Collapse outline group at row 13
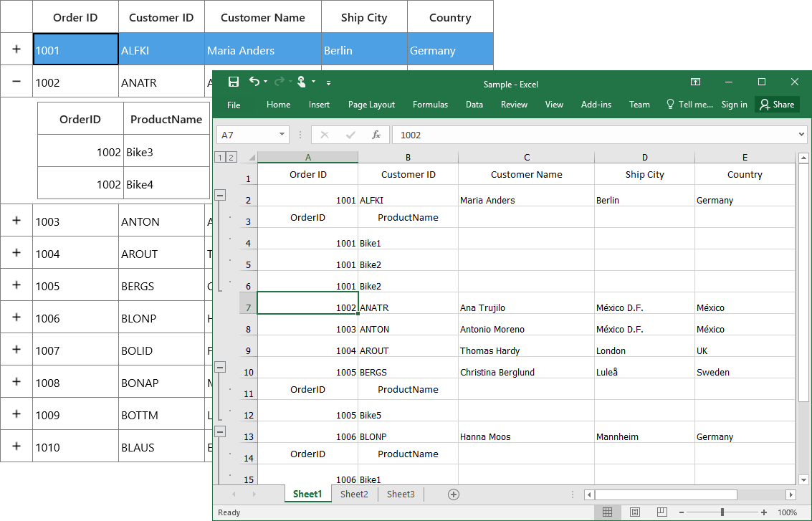The height and width of the screenshot is (521, 812). pyautogui.click(x=220, y=431)
